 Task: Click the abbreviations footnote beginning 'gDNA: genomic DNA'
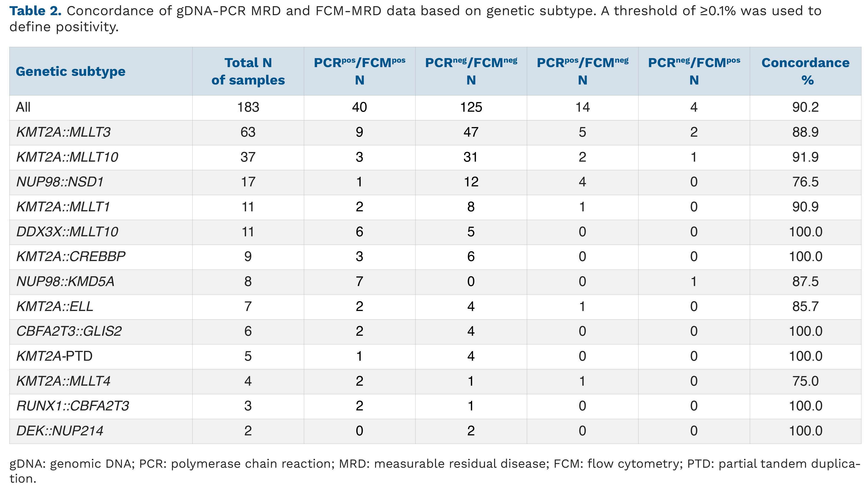coord(434,471)
